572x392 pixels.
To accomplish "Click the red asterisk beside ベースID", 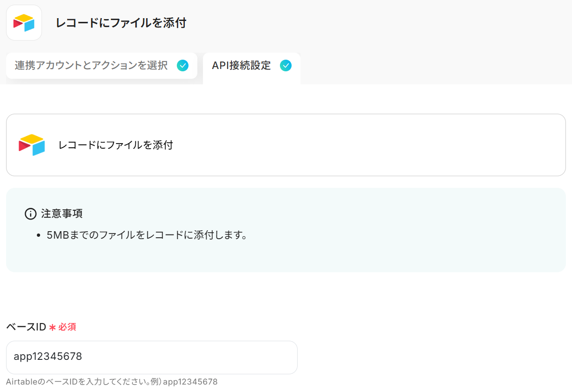I will point(52,327).
